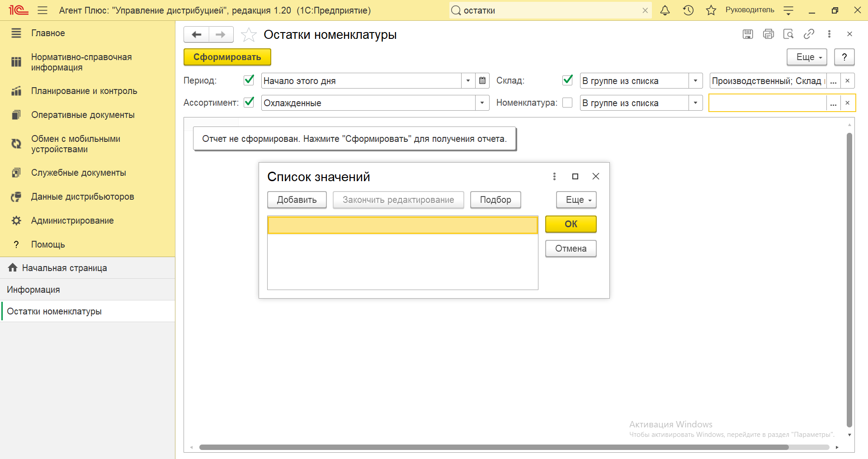
Task: Toggle the Ассортимент checkbox
Action: point(249,102)
